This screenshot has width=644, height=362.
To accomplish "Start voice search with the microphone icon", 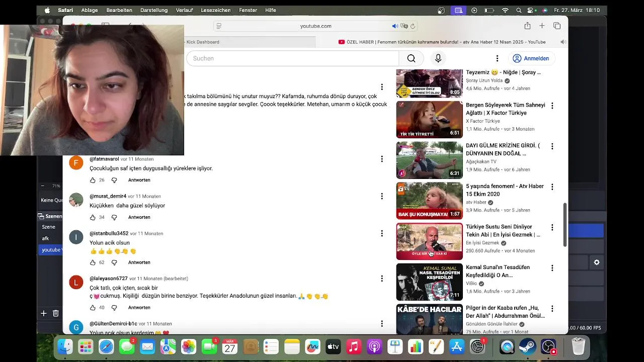I will pyautogui.click(x=438, y=58).
